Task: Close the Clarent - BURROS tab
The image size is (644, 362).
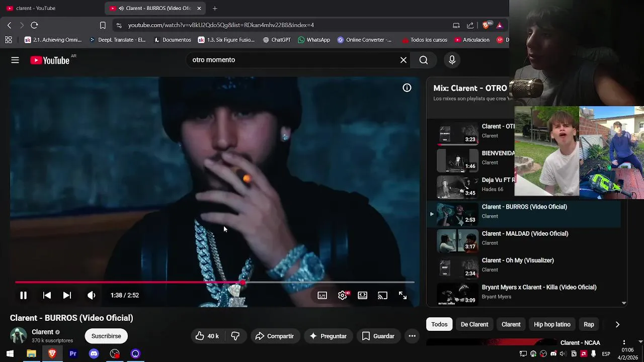Action: point(199,8)
